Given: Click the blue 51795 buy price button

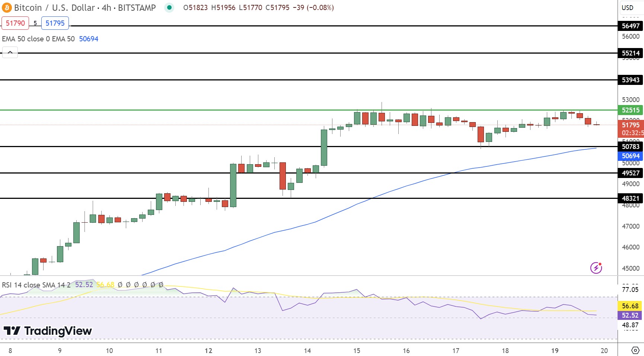Looking at the screenshot, I should (55, 23).
